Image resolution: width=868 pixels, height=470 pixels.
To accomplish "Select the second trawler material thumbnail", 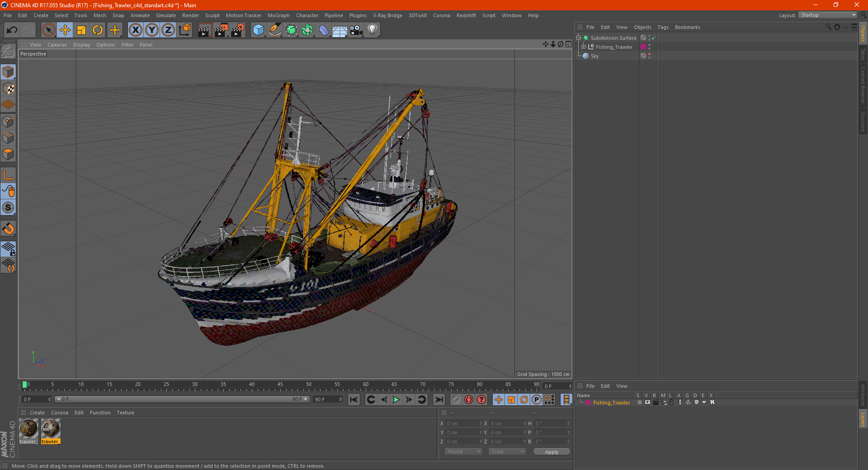I will click(x=50, y=429).
